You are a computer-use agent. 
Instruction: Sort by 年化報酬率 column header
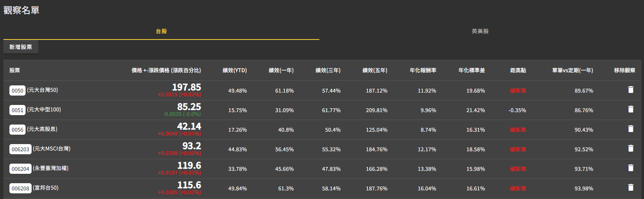tap(423, 70)
